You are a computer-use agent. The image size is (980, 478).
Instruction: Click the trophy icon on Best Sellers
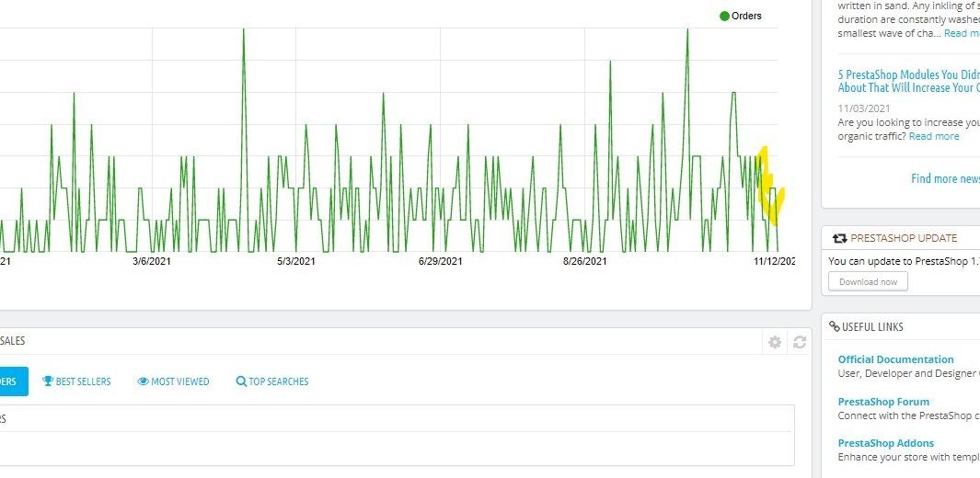tap(48, 381)
